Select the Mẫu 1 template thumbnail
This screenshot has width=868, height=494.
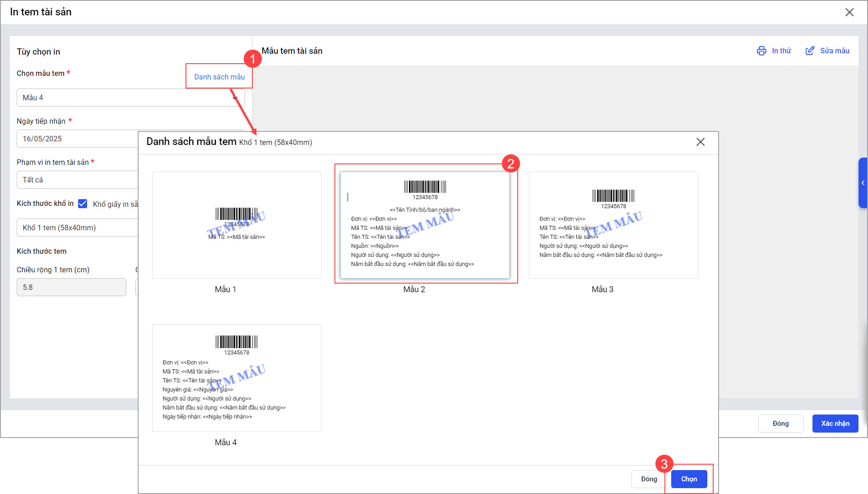tap(237, 225)
